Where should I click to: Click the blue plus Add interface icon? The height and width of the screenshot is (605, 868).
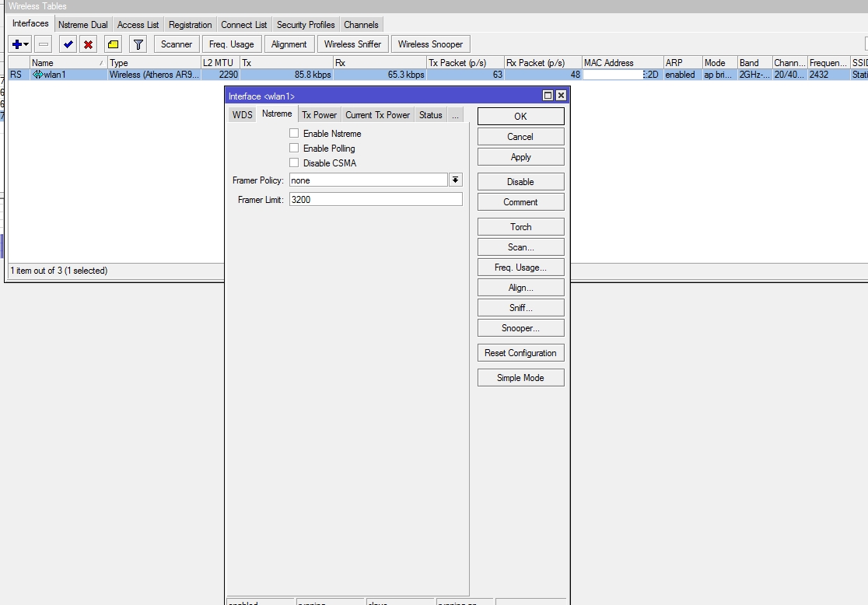click(16, 44)
